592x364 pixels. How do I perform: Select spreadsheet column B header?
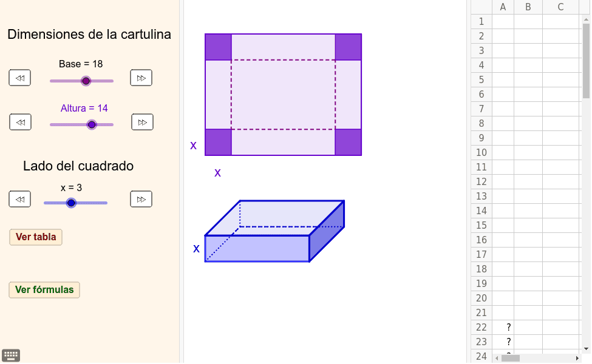click(528, 7)
